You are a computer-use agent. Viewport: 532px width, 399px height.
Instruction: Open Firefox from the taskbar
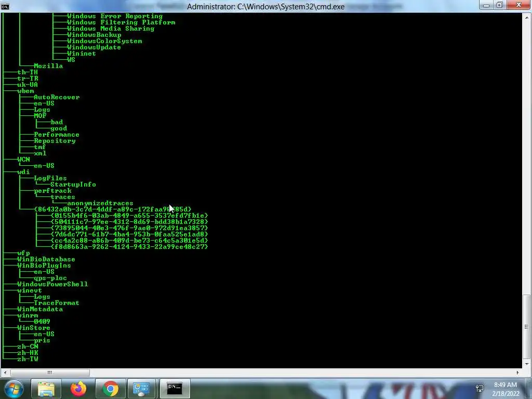[78, 389]
